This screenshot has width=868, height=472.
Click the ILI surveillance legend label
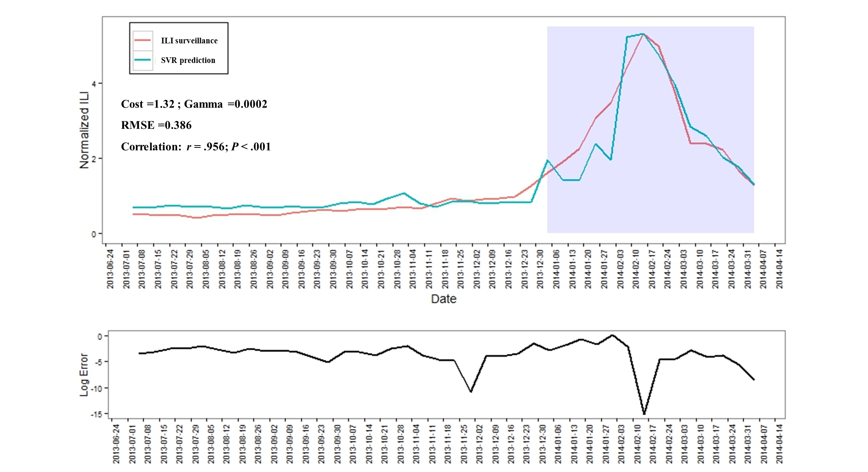tap(189, 41)
